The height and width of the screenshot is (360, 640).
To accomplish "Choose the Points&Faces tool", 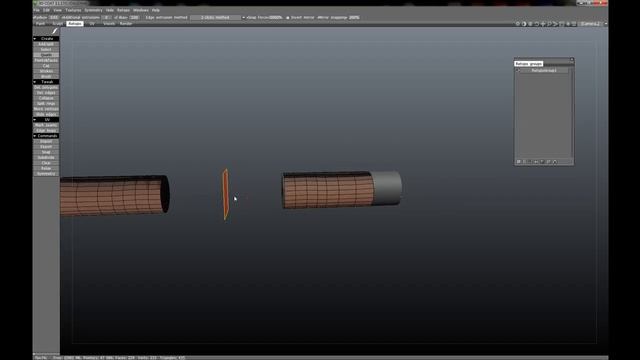I will pyautogui.click(x=46, y=60).
